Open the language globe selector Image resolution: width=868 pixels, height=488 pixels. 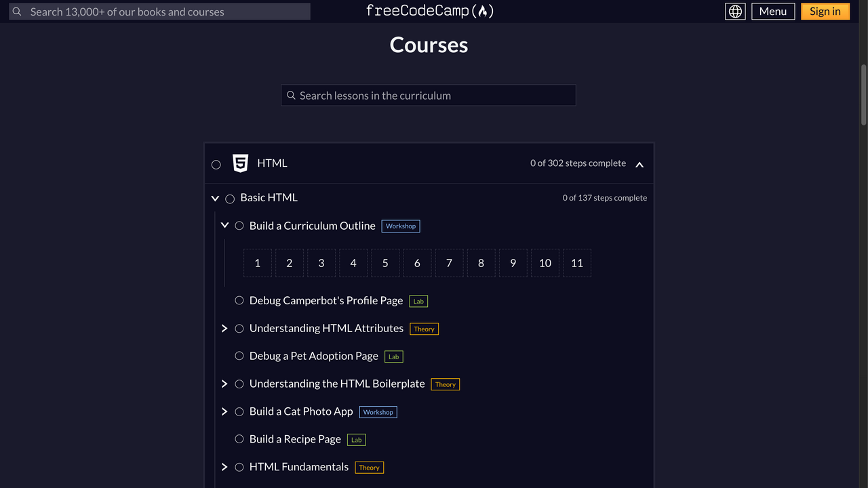coord(735,12)
